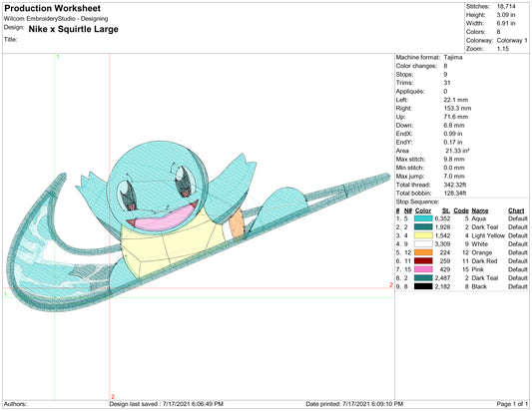
Task: Click the Code column header
Action: (461, 210)
